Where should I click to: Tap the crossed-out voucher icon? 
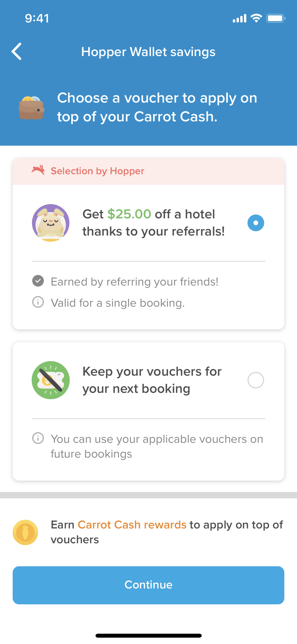(x=51, y=380)
